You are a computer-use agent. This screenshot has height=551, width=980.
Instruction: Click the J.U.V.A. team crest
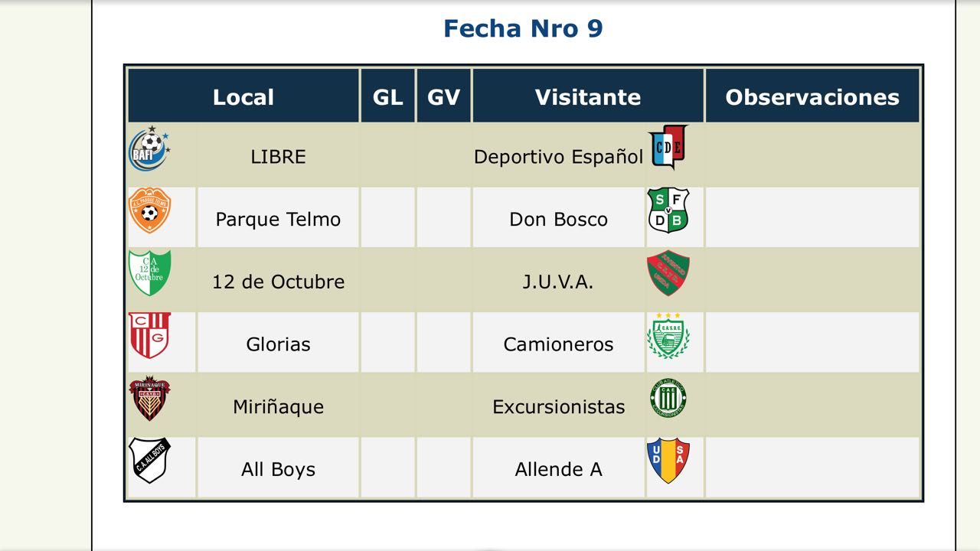[x=668, y=273]
